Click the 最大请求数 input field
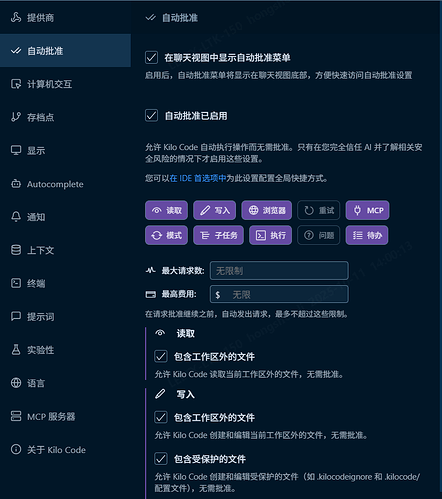The image size is (442, 499). coord(279,270)
